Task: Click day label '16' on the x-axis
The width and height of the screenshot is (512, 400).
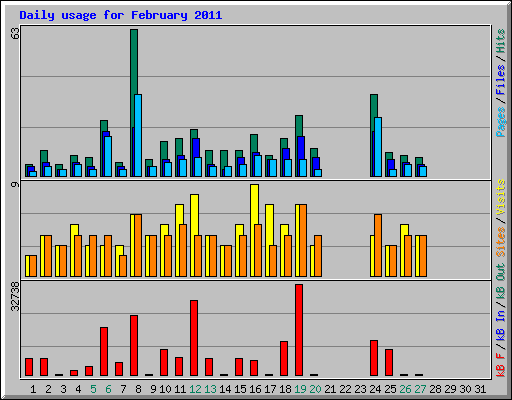Action: point(255,389)
